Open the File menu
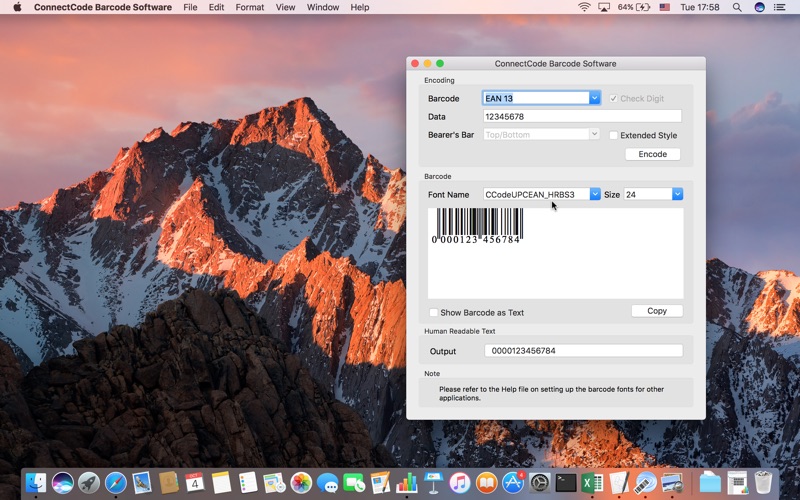Viewport: 800px width, 500px height. pos(190,7)
